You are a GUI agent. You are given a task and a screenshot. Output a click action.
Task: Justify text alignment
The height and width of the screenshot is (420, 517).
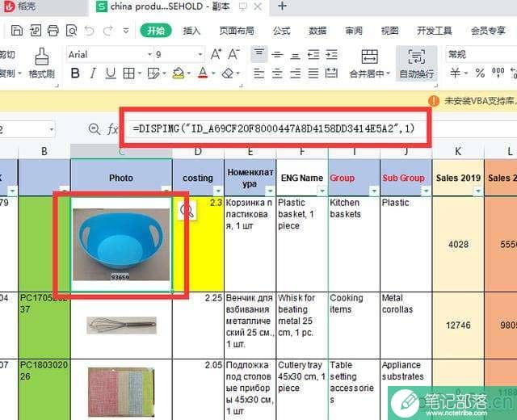pos(313,73)
